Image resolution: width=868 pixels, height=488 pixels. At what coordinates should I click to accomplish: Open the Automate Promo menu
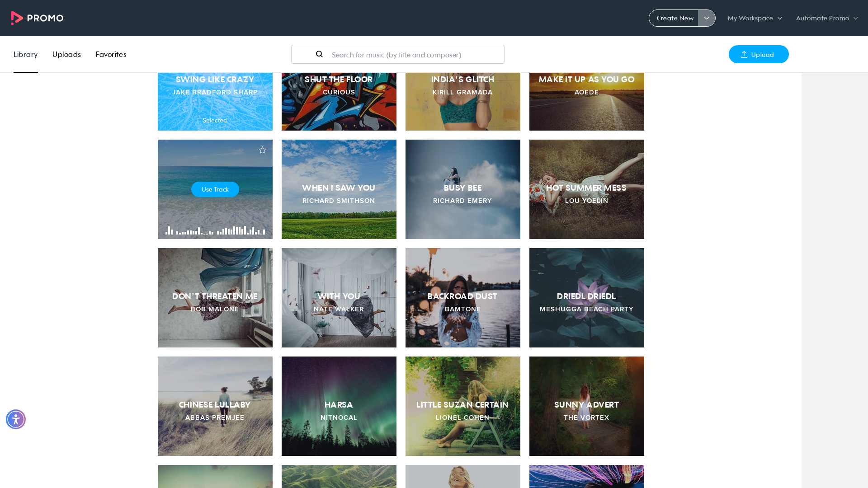[827, 18]
